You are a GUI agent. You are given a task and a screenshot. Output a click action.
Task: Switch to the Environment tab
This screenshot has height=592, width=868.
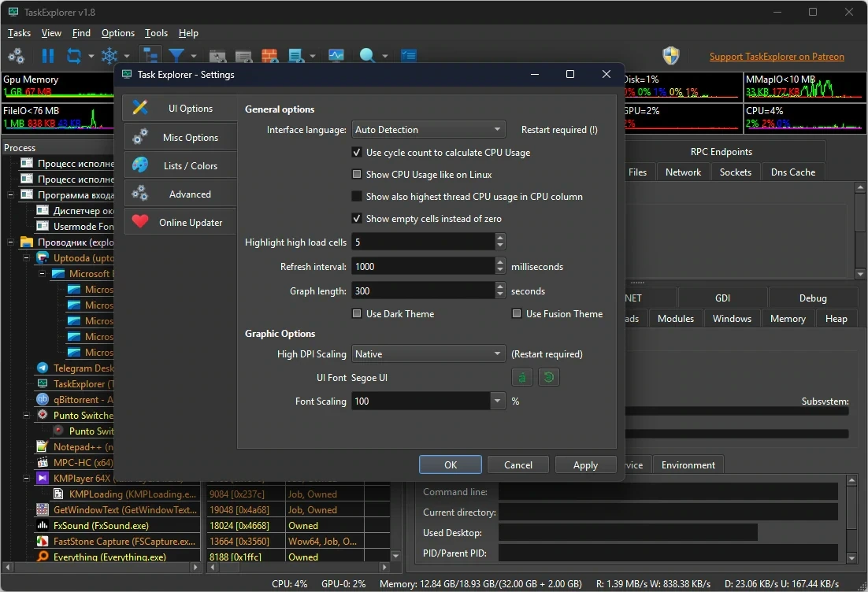click(x=688, y=464)
